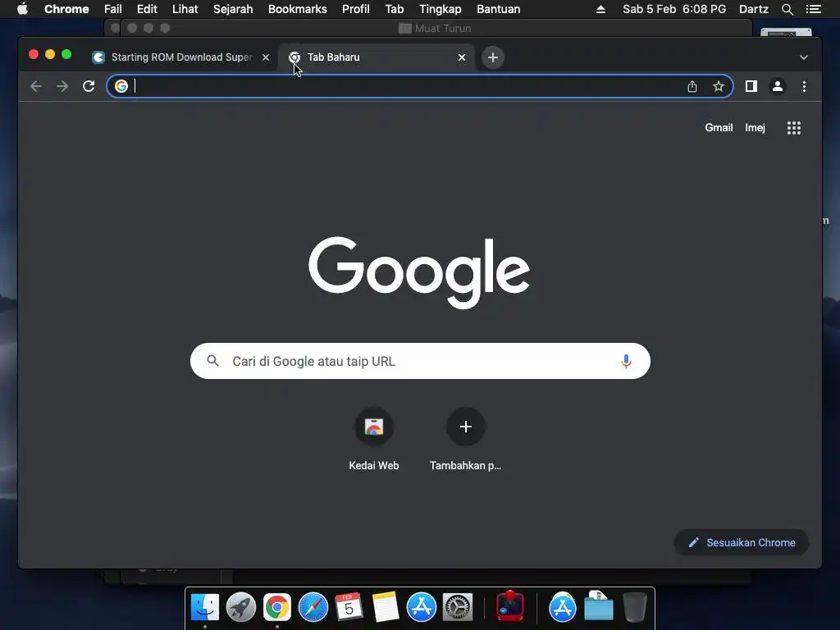
Task: Open the Trash in the dock
Action: [x=634, y=608]
